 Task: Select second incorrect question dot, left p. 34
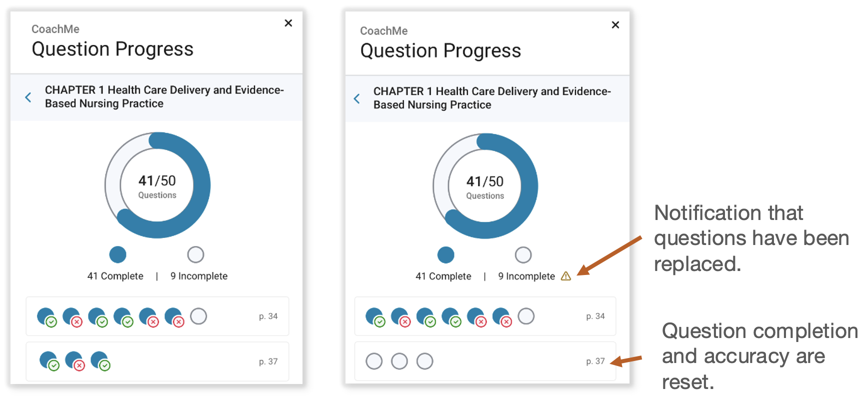[148, 317]
